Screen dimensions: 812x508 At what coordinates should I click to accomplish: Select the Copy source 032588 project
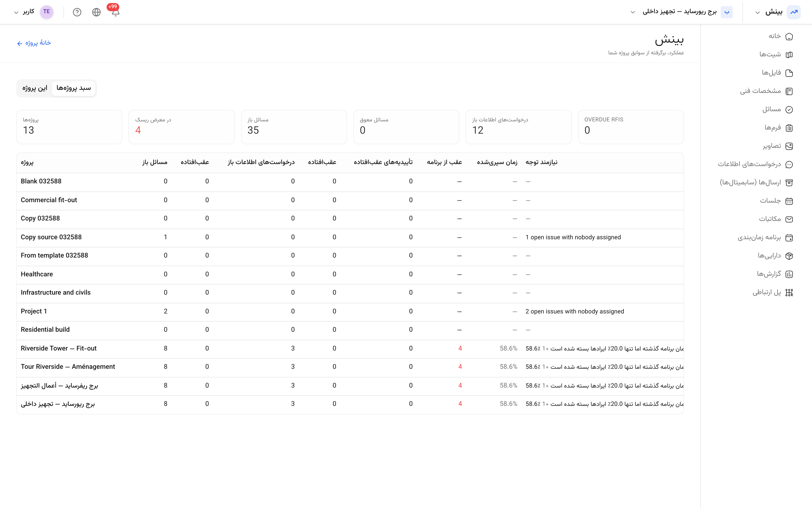point(51,237)
